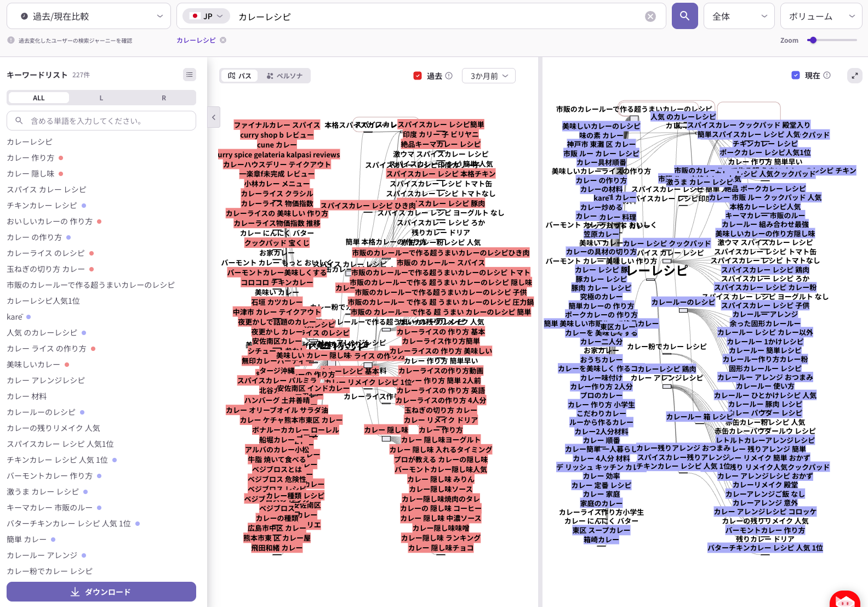868x607 pixels.
Task: Select the L tab in keyword list
Action: pyautogui.click(x=101, y=98)
